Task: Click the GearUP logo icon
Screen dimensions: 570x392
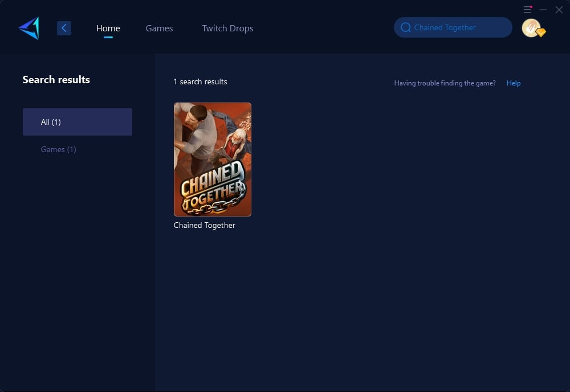Action: pos(29,28)
